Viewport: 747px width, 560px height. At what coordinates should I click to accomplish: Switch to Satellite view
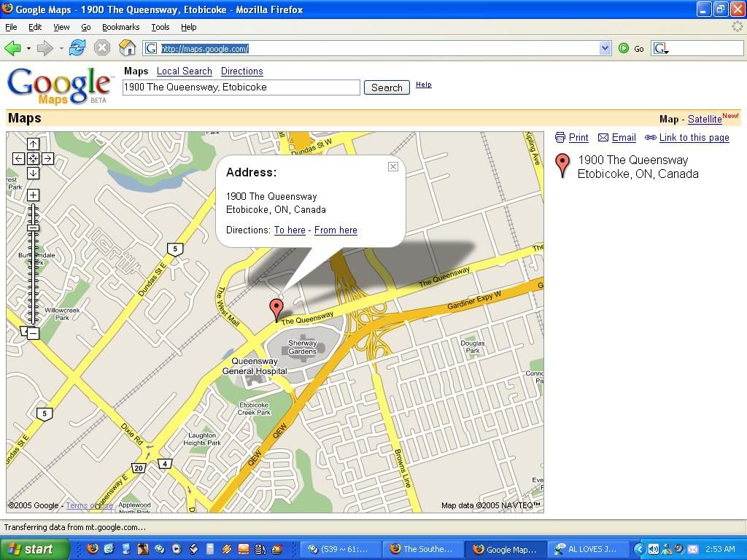point(705,119)
